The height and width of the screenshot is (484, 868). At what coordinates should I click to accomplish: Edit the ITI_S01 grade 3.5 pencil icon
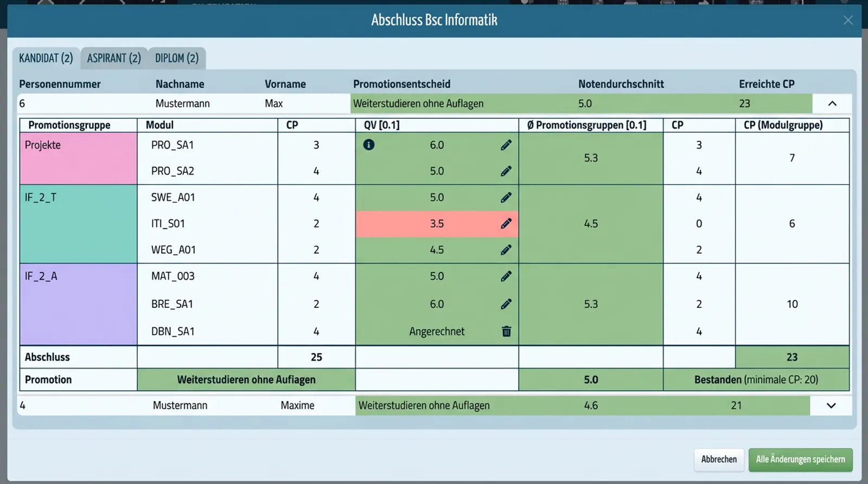tap(506, 223)
